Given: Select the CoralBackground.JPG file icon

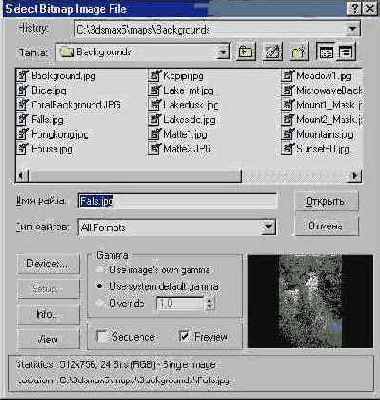Looking at the screenshot, I should click(22, 105).
